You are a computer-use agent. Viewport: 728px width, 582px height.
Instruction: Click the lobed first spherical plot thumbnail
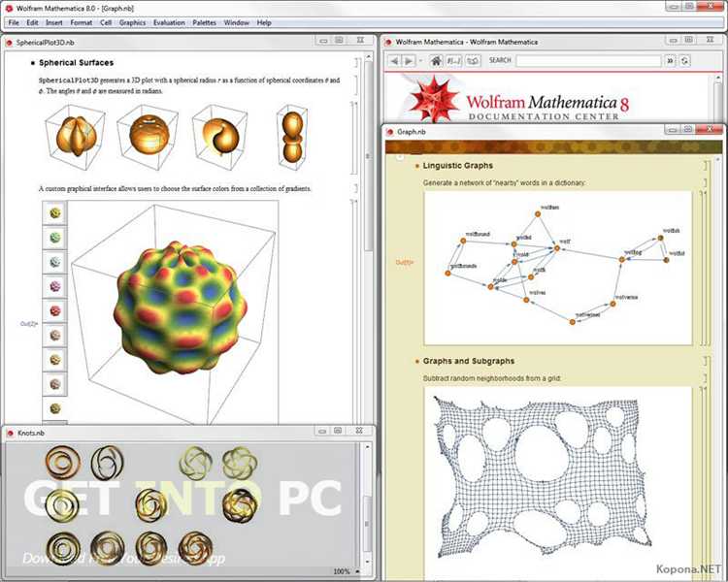point(75,136)
